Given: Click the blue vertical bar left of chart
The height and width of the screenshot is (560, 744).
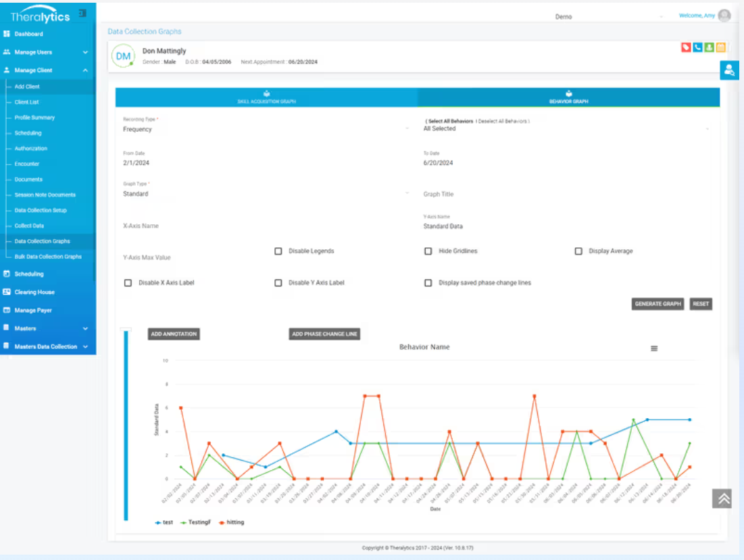Looking at the screenshot, I should (126, 426).
